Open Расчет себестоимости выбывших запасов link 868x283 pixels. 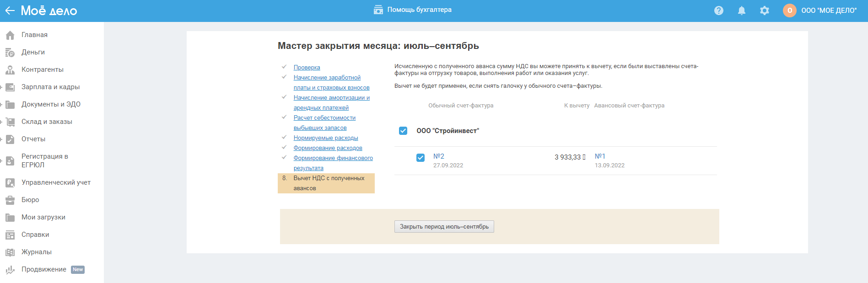tap(324, 123)
